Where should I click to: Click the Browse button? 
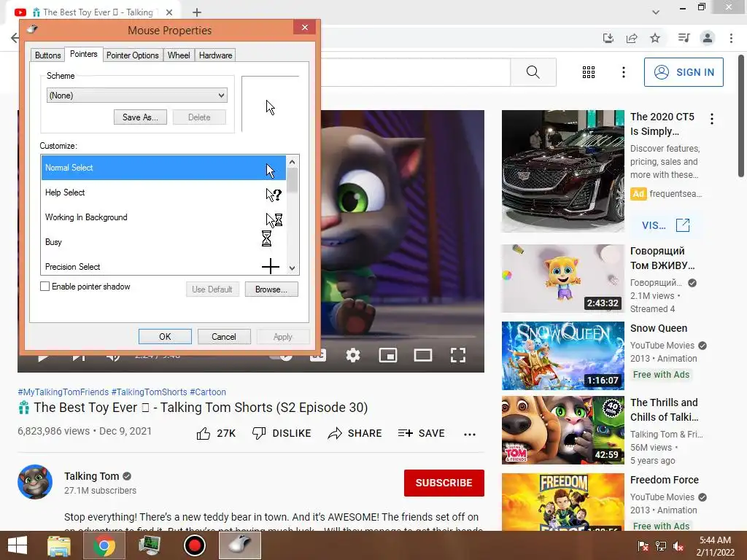pyautogui.click(x=271, y=289)
